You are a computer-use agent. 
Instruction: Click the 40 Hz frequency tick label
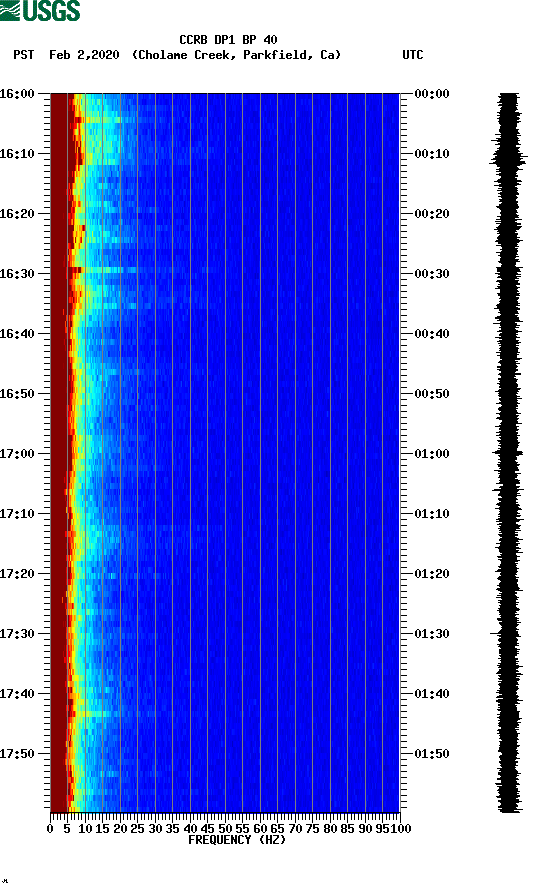coord(190,828)
